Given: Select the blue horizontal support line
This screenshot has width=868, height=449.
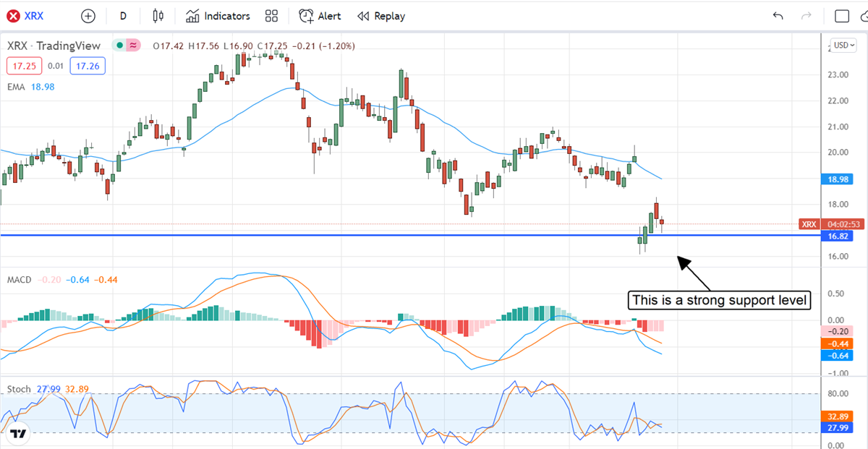Looking at the screenshot, I should point(362,235).
